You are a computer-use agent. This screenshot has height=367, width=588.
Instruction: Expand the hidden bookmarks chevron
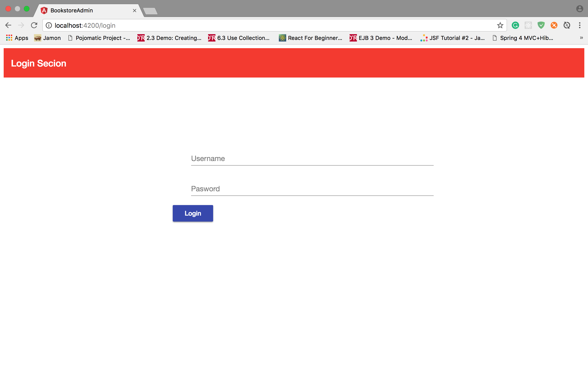pyautogui.click(x=581, y=38)
